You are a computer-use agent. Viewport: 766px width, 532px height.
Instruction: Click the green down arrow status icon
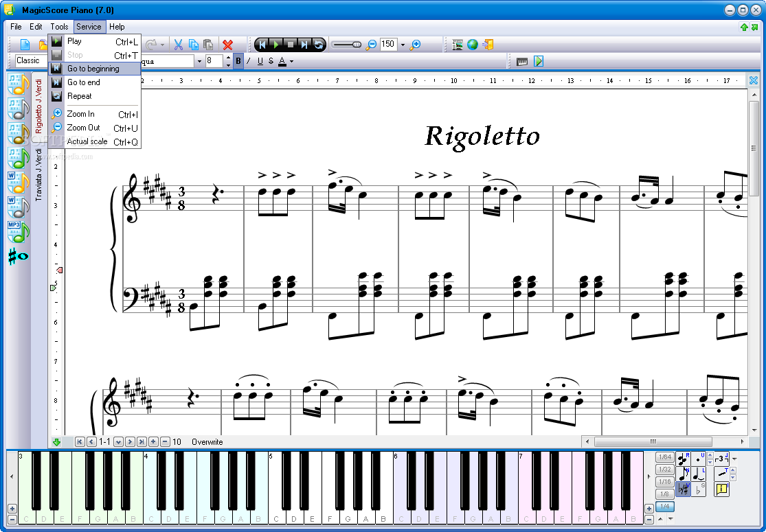56,442
